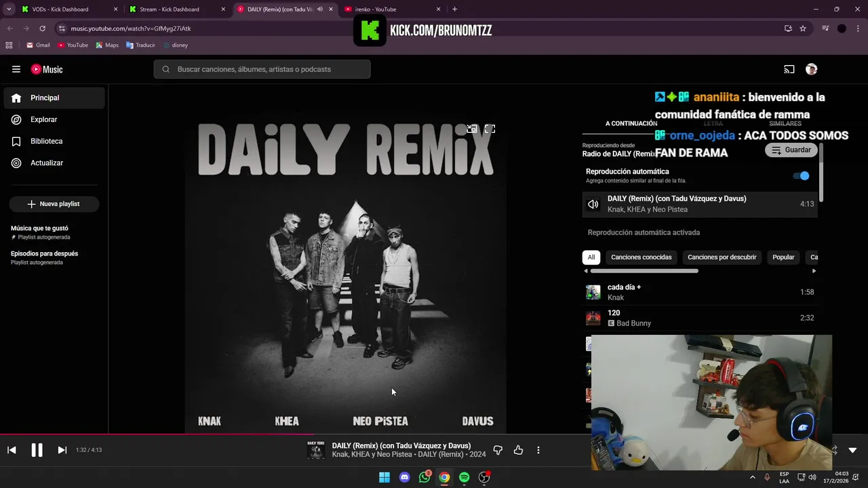Screen dimensions: 868x488
Task: Select currently playing DAILY (Remix) queue row
Action: (x=700, y=204)
